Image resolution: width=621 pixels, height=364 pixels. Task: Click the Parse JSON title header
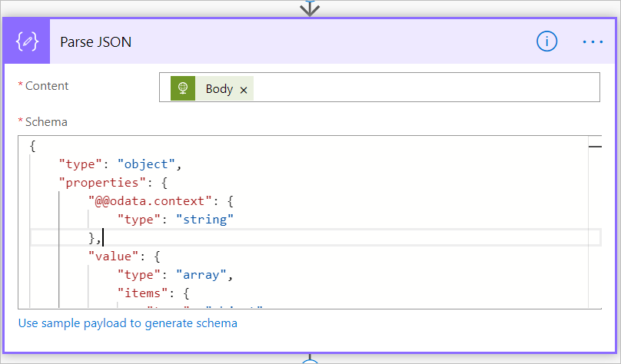[96, 42]
